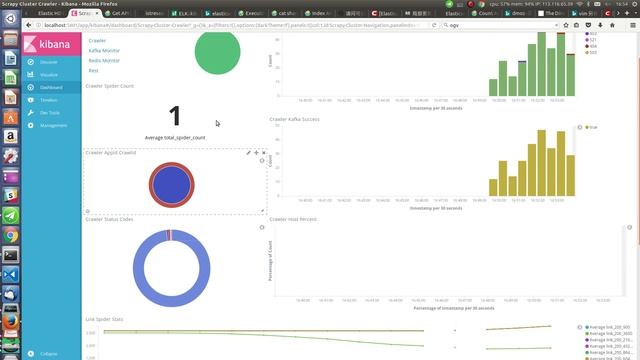Open Management in Kibana sidebar

coord(51,125)
